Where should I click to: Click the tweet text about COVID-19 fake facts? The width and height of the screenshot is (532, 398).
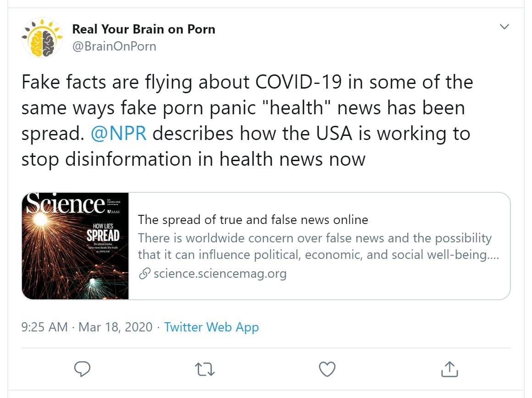(247, 121)
